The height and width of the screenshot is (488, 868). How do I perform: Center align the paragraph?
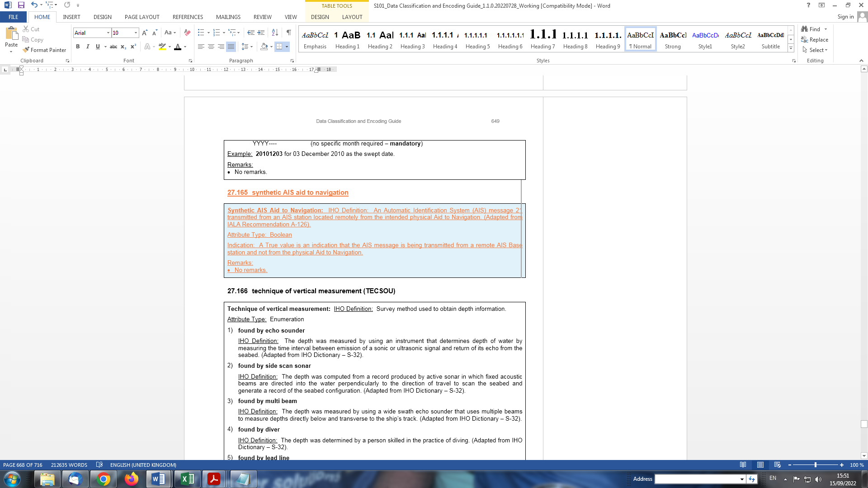pos(211,47)
